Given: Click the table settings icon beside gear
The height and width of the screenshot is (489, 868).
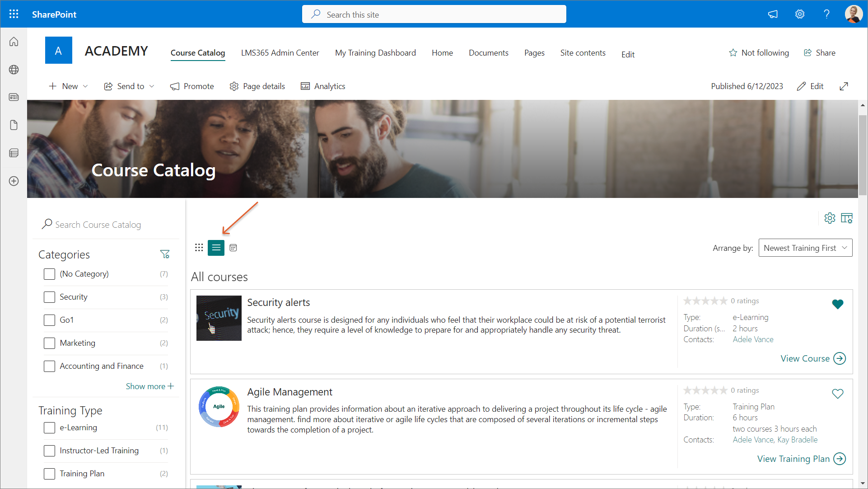Looking at the screenshot, I should 846,218.
